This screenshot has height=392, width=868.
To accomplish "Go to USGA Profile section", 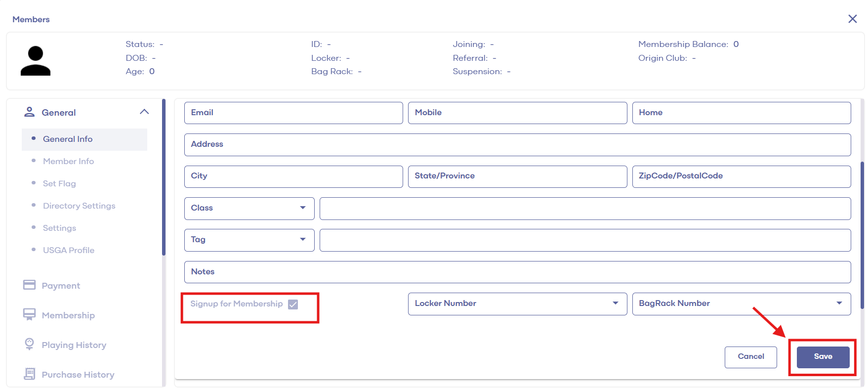I will tap(69, 250).
